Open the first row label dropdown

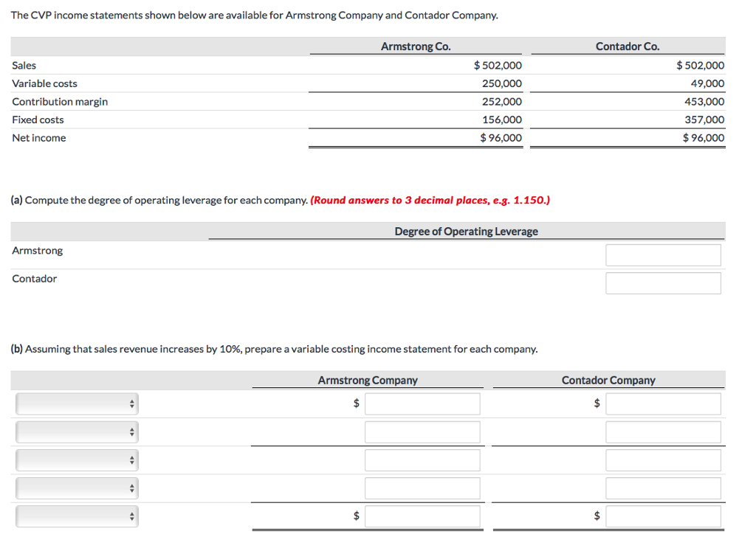77,404
